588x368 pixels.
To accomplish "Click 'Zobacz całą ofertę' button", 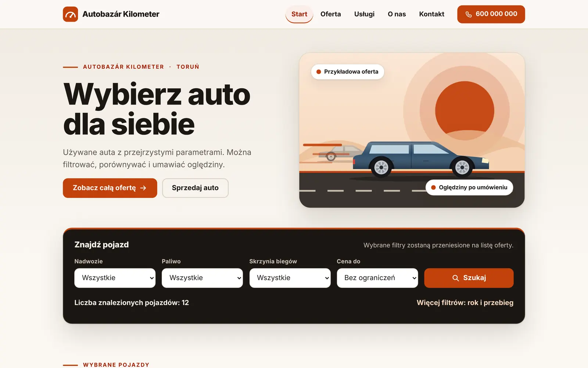I will [110, 188].
